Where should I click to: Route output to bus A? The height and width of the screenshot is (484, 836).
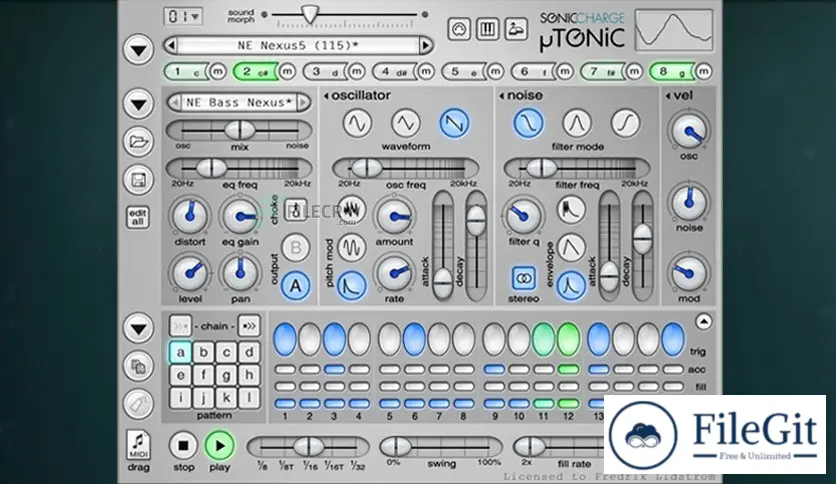point(295,286)
